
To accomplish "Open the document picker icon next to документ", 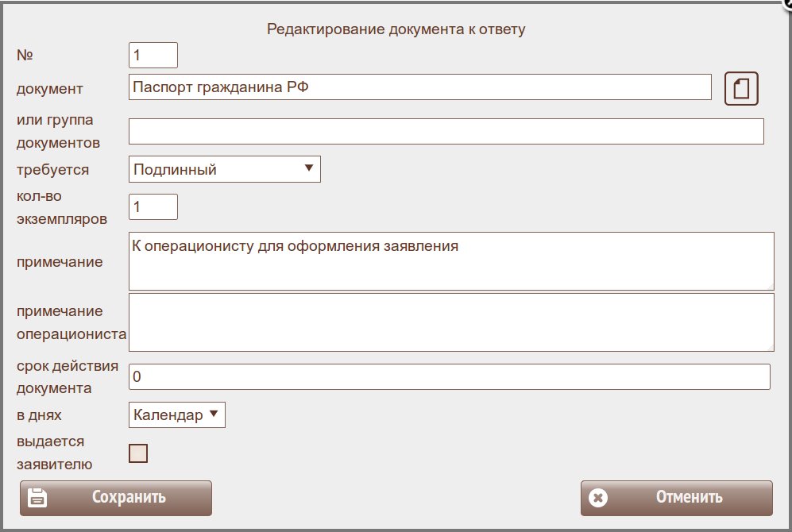I will tap(741, 88).
